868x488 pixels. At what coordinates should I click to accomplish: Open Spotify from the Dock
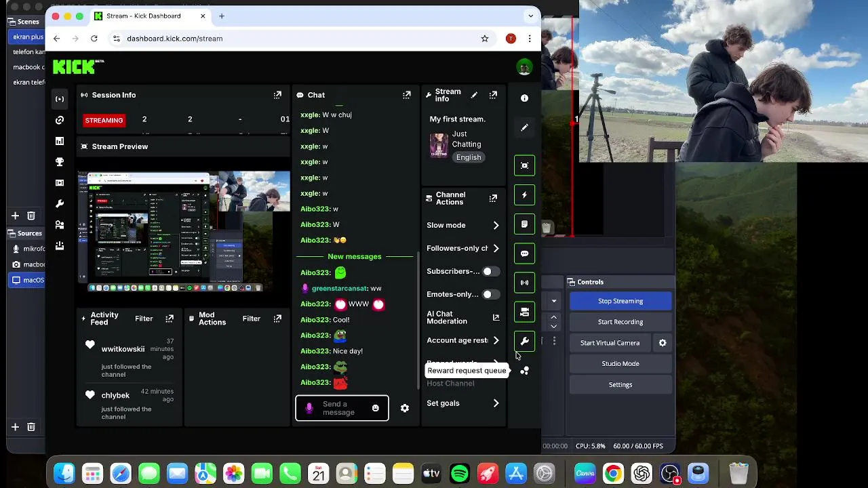460,473
